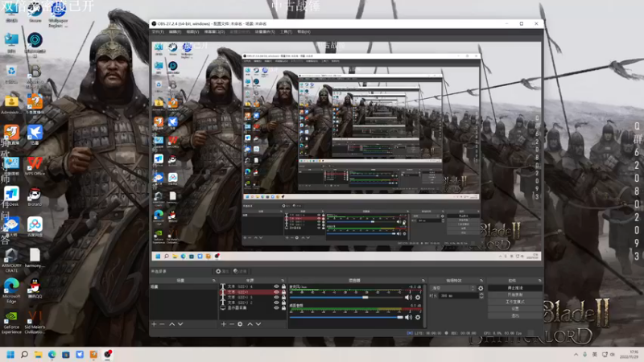This screenshot has width=644, height=362.
Task: Open transition properties gear next to 渐变
Action: click(481, 288)
